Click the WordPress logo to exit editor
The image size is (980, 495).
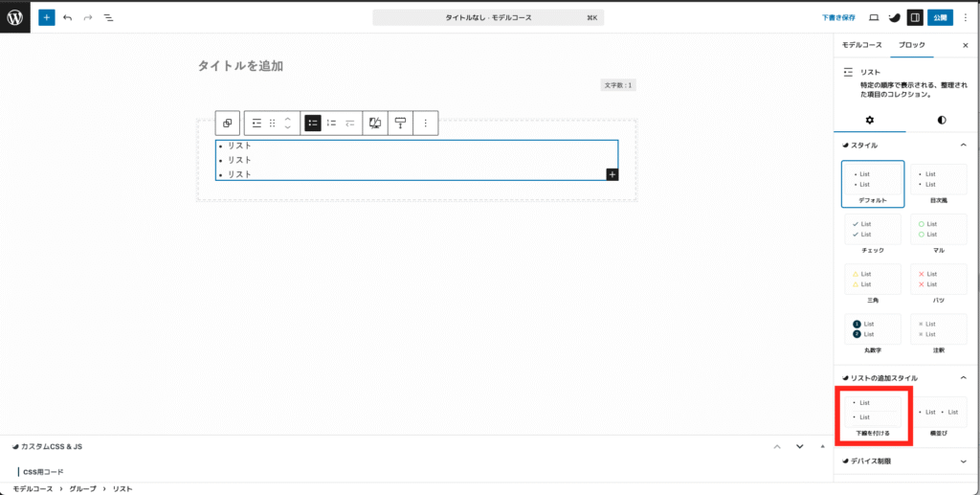(x=15, y=17)
